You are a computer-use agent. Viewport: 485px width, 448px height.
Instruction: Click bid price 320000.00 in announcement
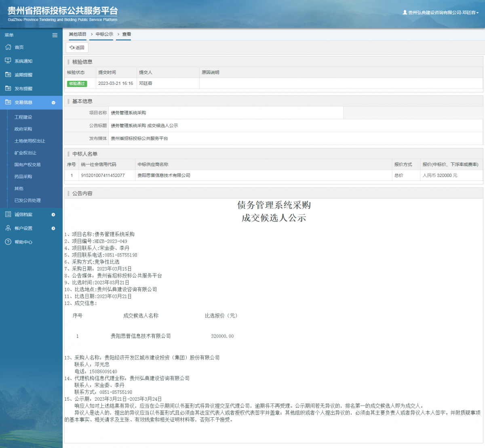[222, 336]
